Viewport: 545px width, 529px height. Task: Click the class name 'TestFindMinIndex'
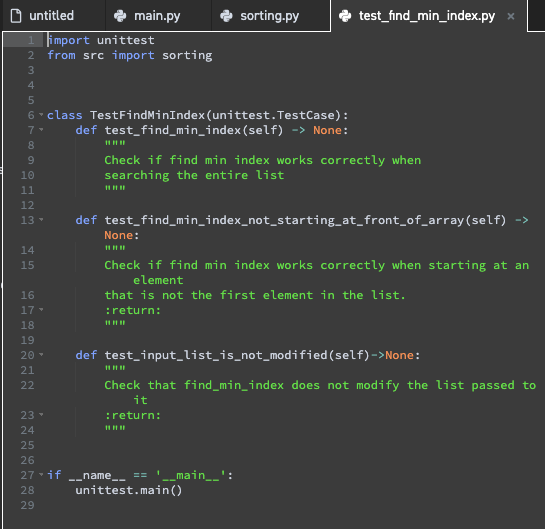pyautogui.click(x=147, y=115)
